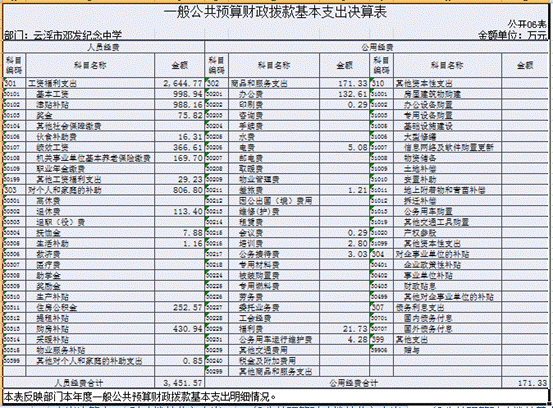Select the department cell 云浮市邓发纪念中学
The height and width of the screenshot is (408, 553).
tap(63, 35)
